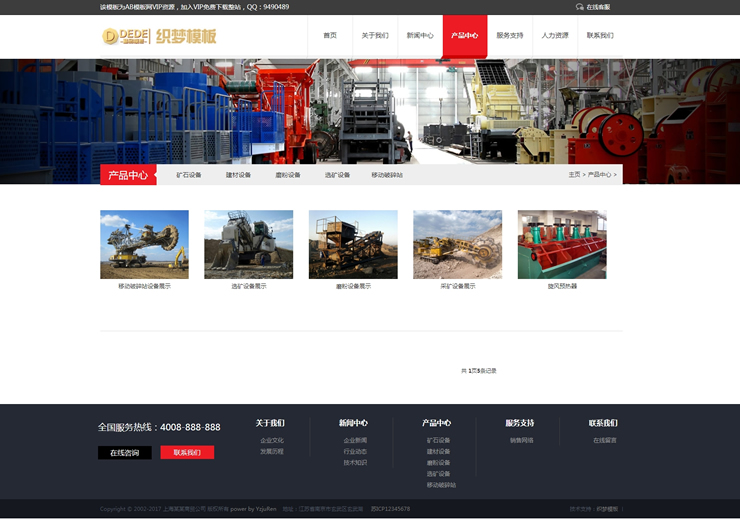Open the 首页 navigation item
This screenshot has height=520, width=740.
[x=330, y=36]
